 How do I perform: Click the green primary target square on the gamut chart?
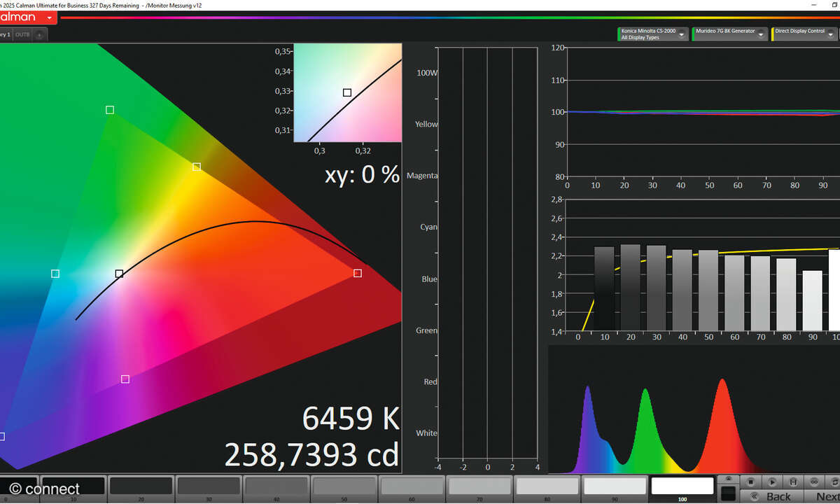click(x=109, y=110)
